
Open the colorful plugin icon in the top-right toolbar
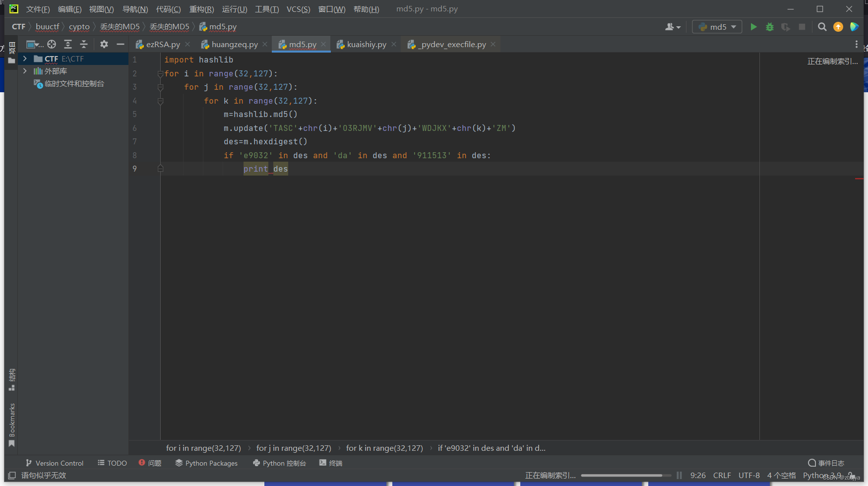pos(854,27)
